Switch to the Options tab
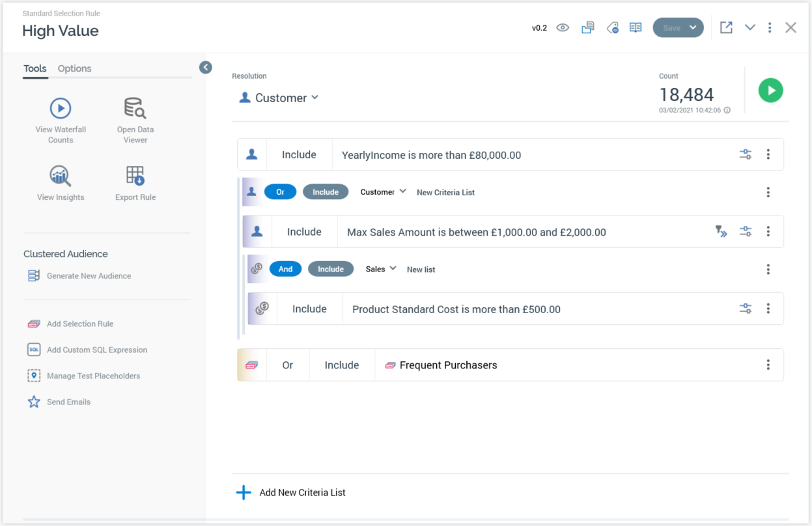This screenshot has width=812, height=526. 74,68
